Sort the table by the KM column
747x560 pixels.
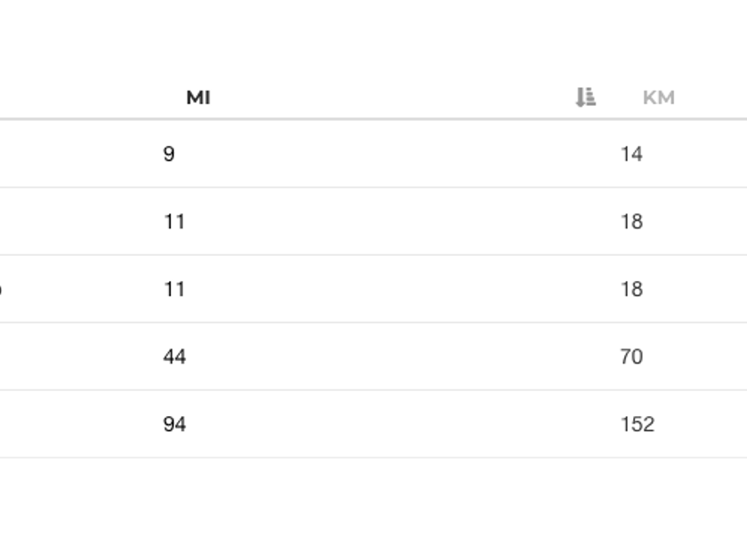[x=658, y=98]
